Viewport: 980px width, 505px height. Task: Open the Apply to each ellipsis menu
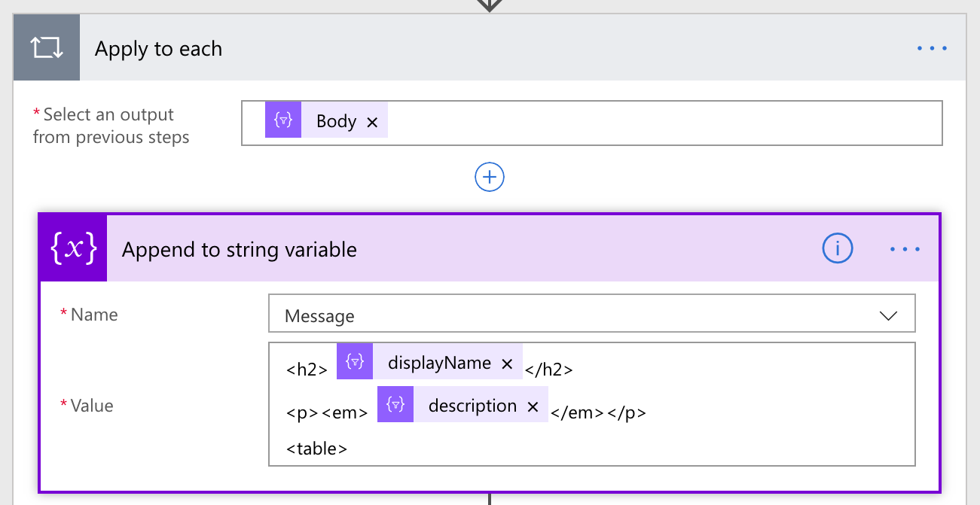click(x=932, y=49)
